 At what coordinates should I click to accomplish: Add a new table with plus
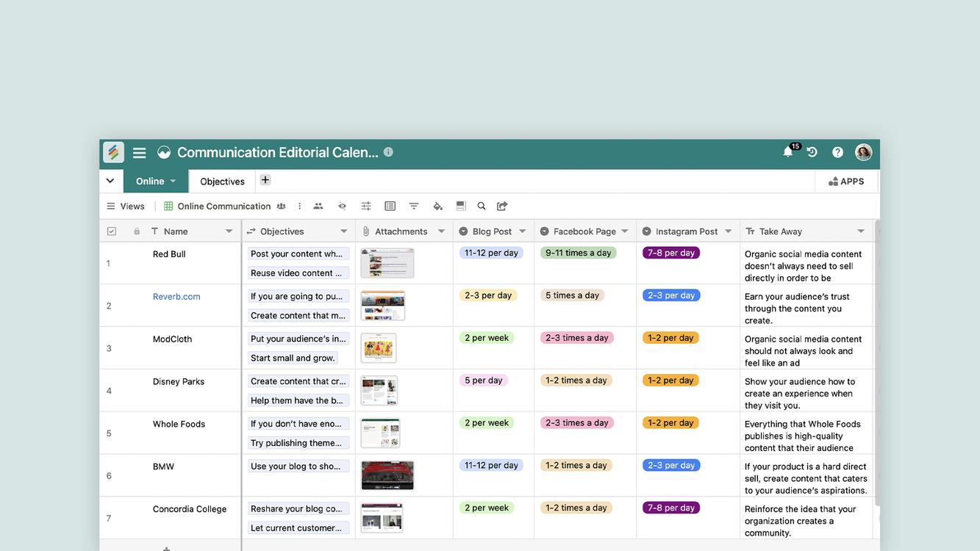(x=265, y=180)
